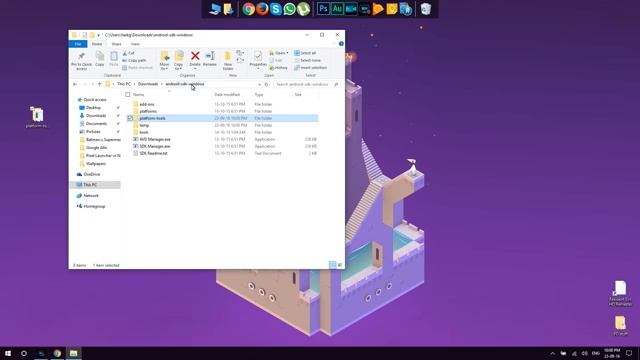Select OneDrive in navigation pane
The height and width of the screenshot is (360, 640).
point(91,174)
